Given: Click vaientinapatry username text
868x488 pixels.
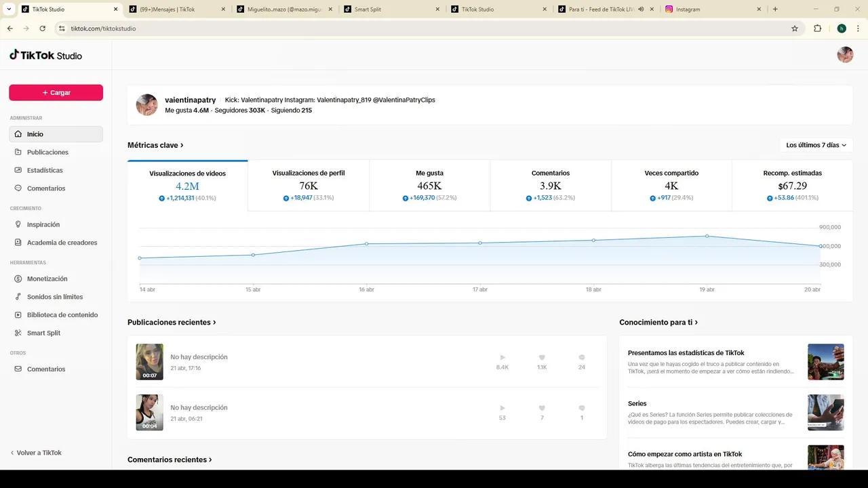Looking at the screenshot, I should pyautogui.click(x=191, y=100).
